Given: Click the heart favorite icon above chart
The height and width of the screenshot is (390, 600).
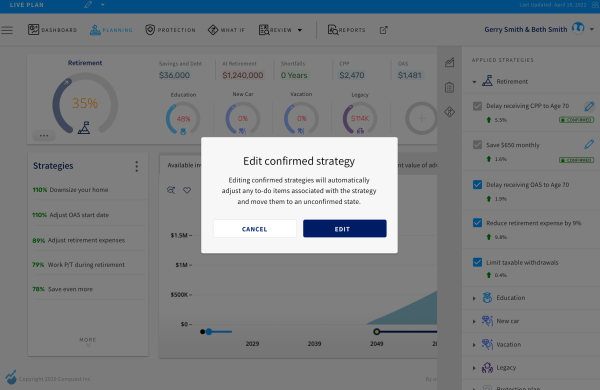Looking at the screenshot, I should (187, 190).
